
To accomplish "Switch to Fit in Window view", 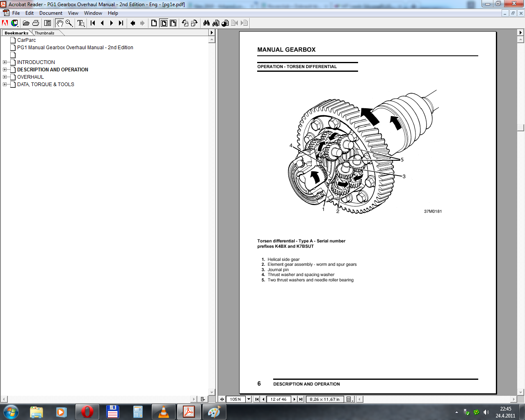I will pos(164,23).
